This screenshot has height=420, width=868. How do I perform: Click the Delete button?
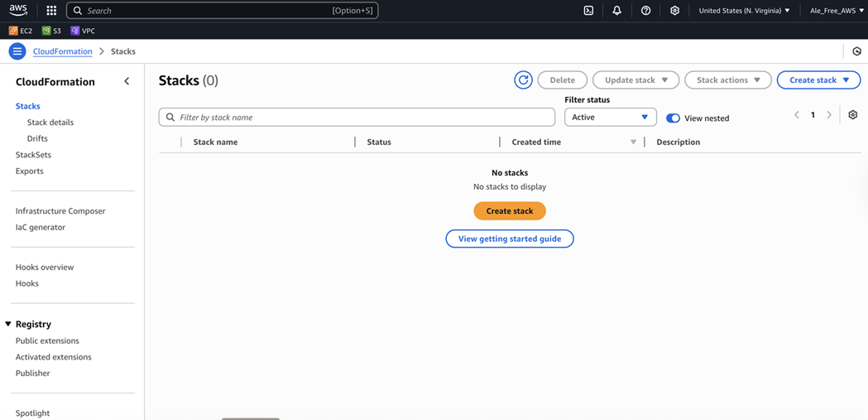point(563,80)
